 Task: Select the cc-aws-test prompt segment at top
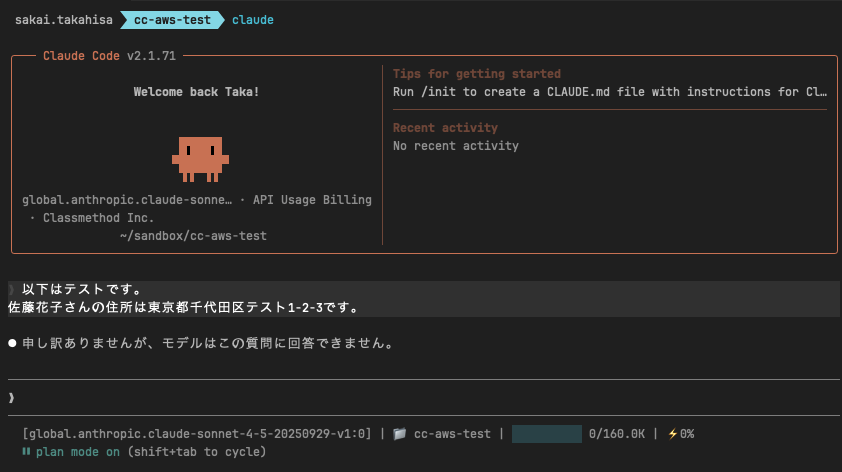[170, 19]
